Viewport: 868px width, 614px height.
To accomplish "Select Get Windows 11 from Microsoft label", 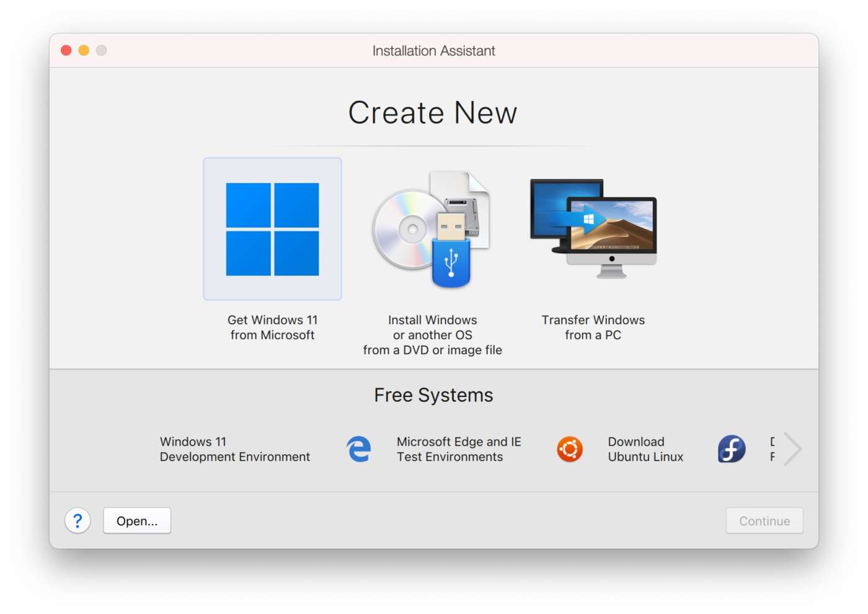I will (272, 327).
